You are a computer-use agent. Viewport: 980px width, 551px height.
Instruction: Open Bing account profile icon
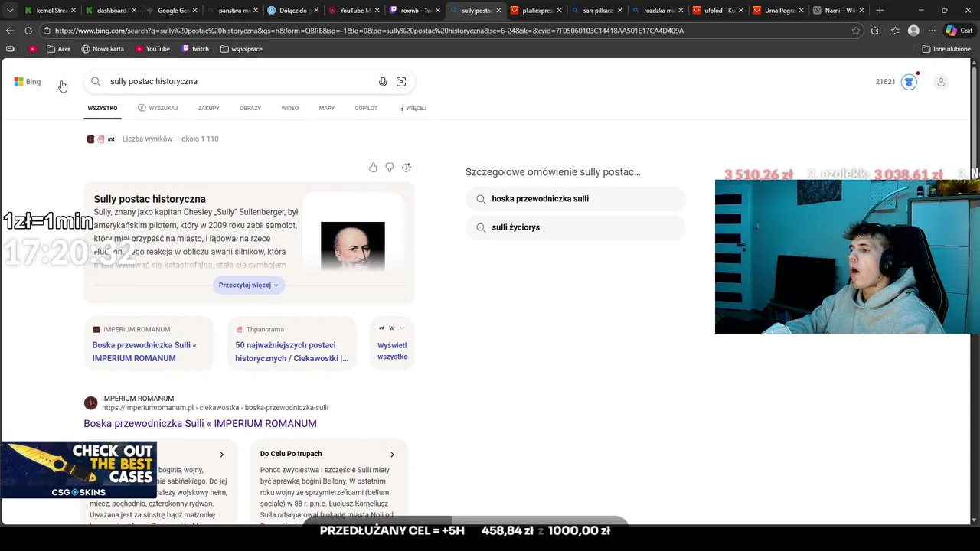tap(941, 82)
